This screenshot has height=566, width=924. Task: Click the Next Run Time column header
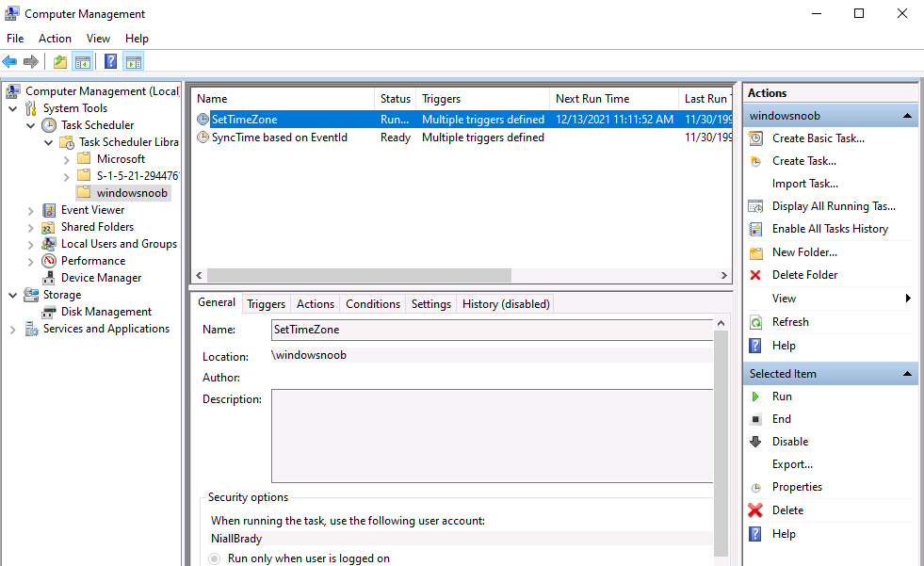point(613,99)
